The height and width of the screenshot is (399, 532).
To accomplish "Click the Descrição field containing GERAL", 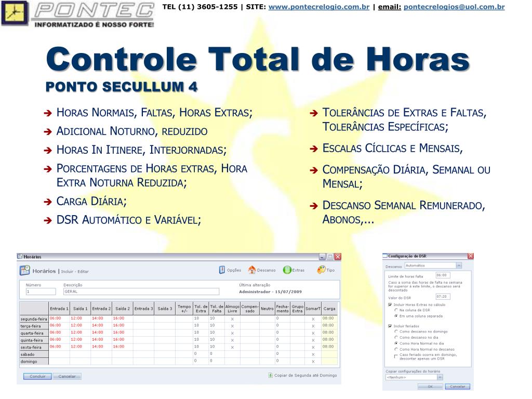I will [141, 291].
